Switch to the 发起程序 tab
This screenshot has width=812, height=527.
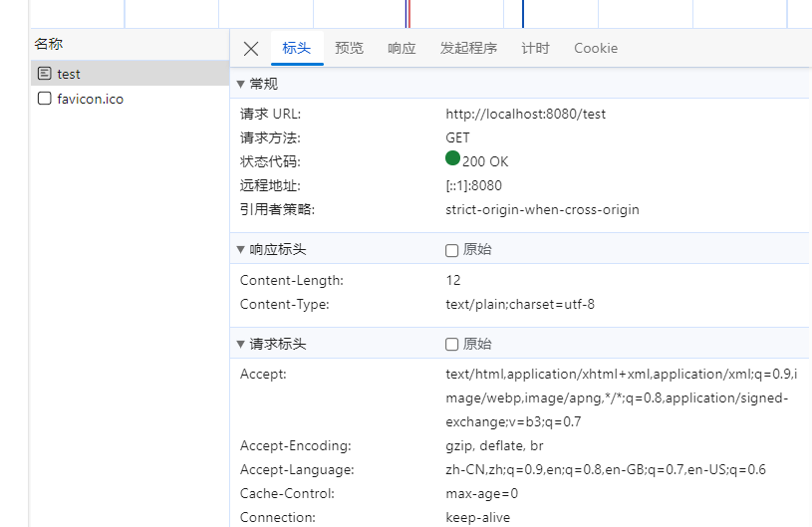click(468, 48)
